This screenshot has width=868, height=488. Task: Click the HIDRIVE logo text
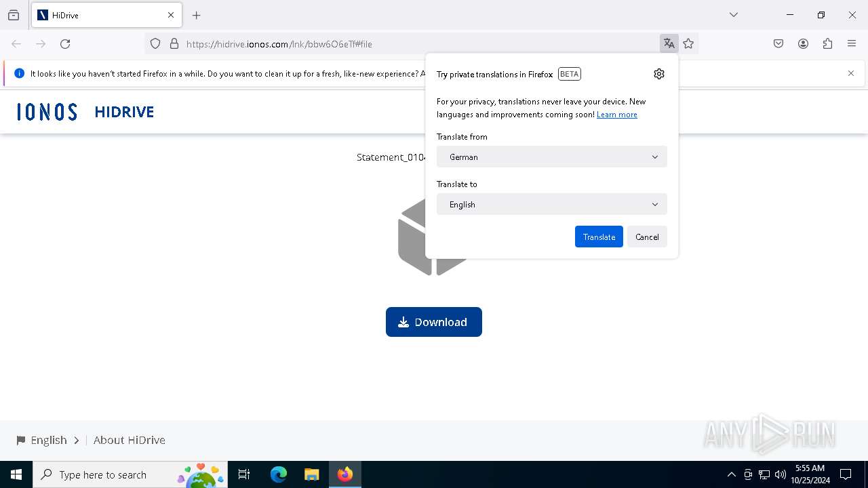(x=124, y=112)
